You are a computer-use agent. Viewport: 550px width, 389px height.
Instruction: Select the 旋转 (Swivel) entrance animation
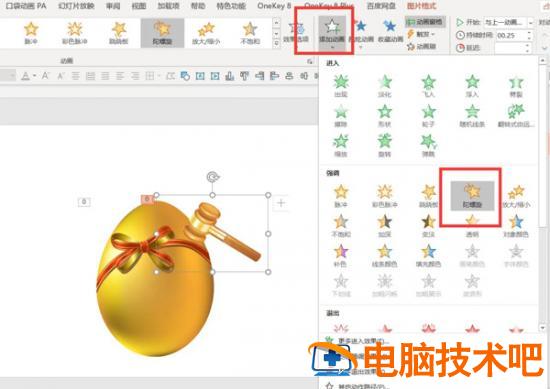pos(385,146)
